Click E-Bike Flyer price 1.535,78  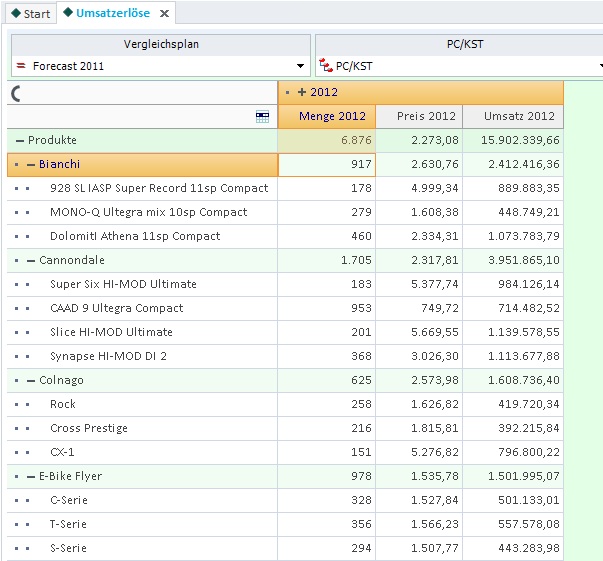[x=419, y=476]
